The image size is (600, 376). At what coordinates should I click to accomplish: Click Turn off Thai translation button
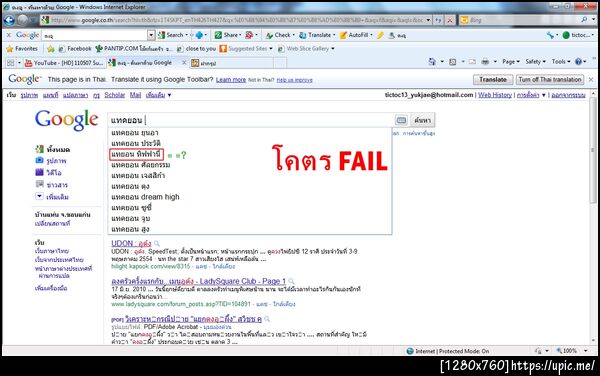[x=550, y=80]
